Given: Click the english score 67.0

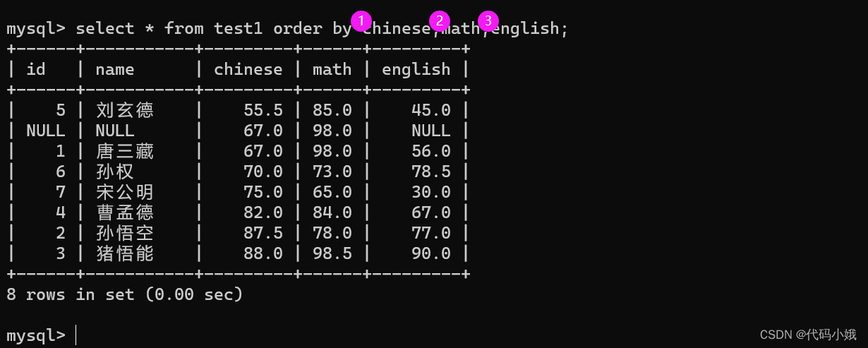Looking at the screenshot, I should pyautogui.click(x=431, y=212).
